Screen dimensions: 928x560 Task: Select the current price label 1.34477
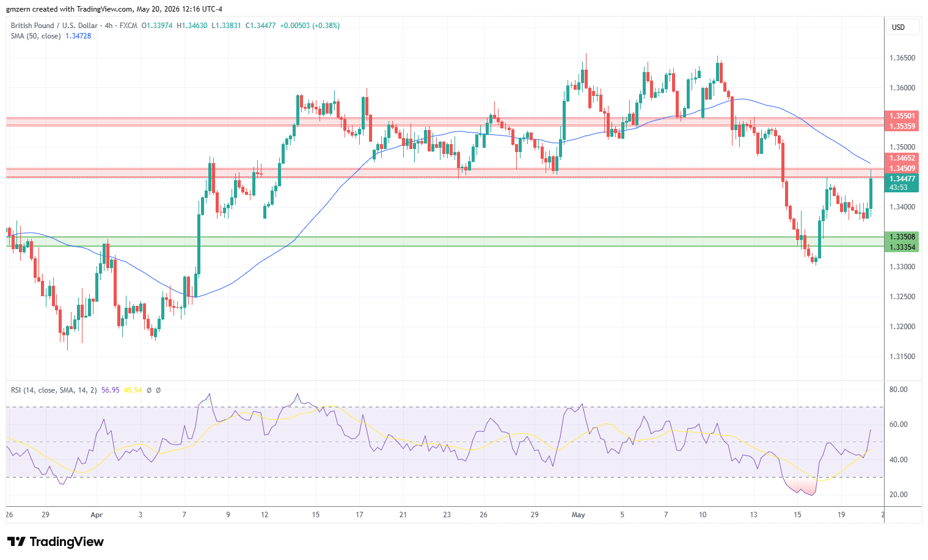point(902,179)
